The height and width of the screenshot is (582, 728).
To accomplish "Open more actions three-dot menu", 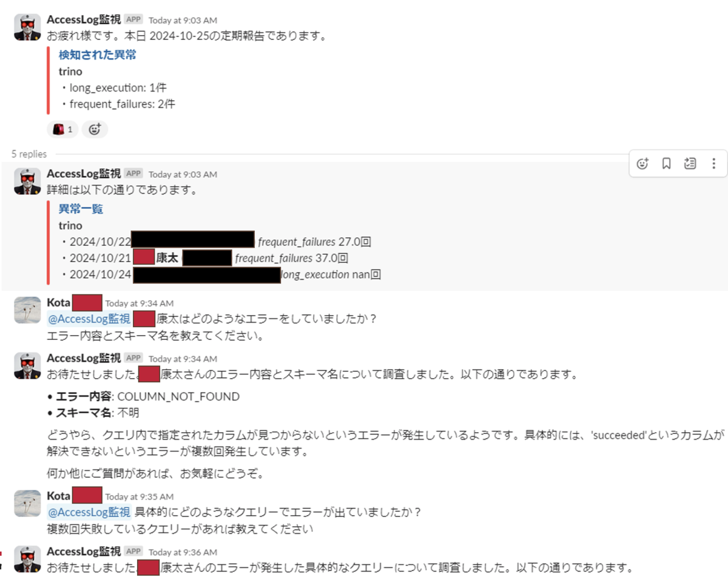I will pos(713,163).
